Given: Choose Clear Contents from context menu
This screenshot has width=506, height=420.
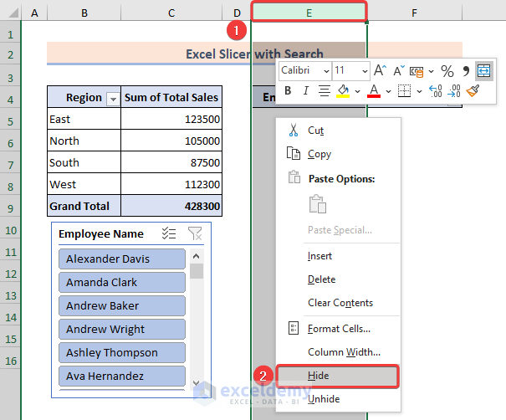Looking at the screenshot, I should pyautogui.click(x=338, y=303).
